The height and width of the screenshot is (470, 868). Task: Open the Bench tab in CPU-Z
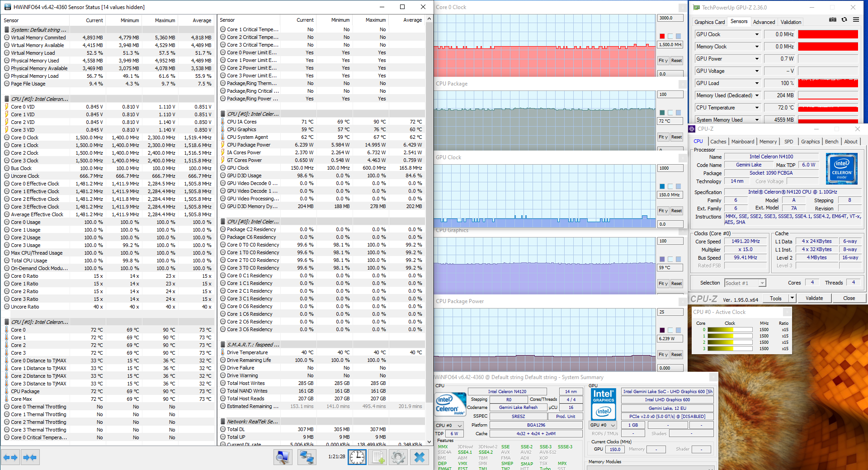pyautogui.click(x=831, y=142)
